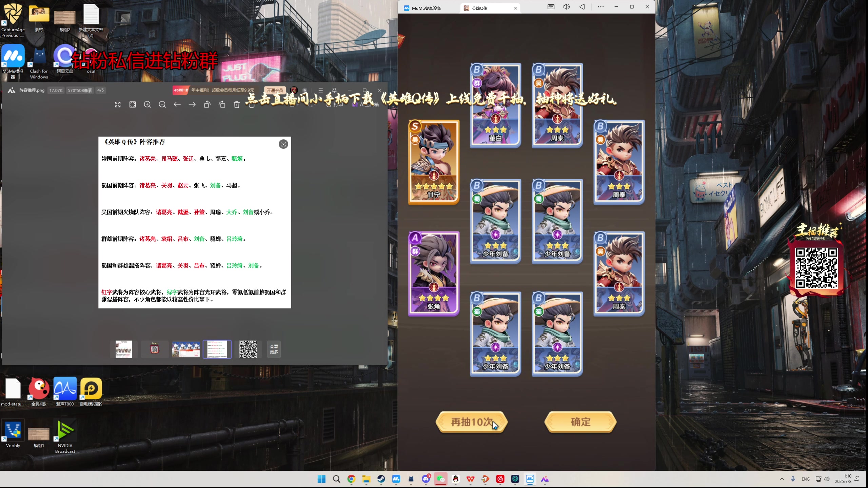Click the fit-to-window icon in image viewer

(133, 104)
